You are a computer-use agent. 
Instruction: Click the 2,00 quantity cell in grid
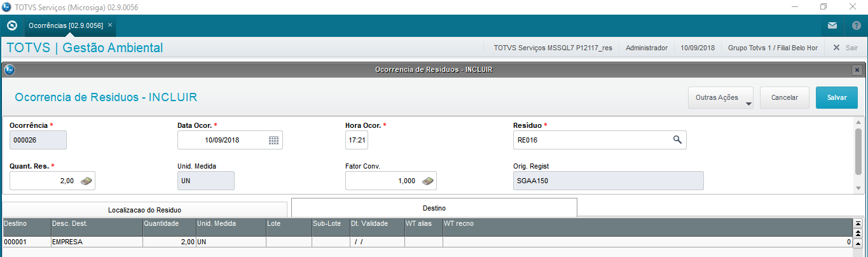point(169,242)
